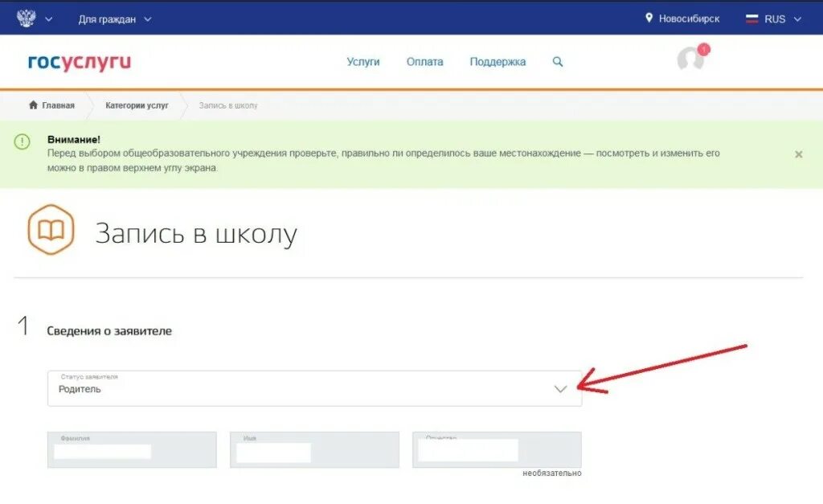Click the Услуги navigation link
The height and width of the screenshot is (504, 823).
coord(362,61)
